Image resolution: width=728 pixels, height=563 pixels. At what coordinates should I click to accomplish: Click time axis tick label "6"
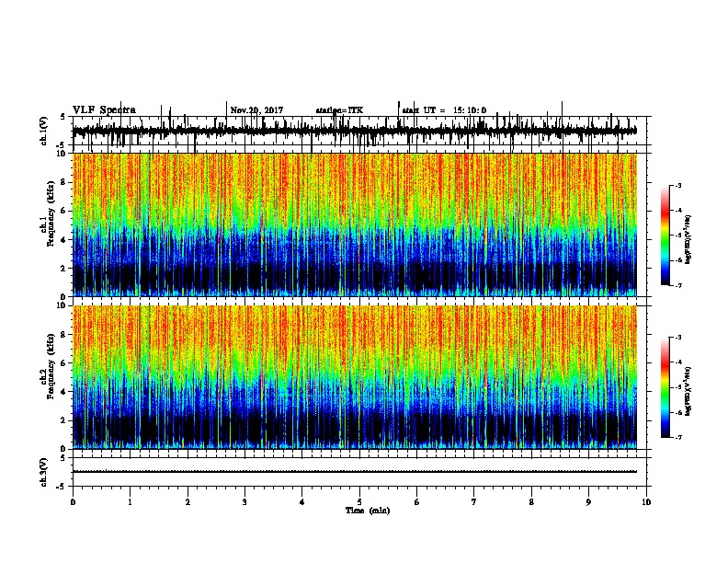(x=417, y=502)
